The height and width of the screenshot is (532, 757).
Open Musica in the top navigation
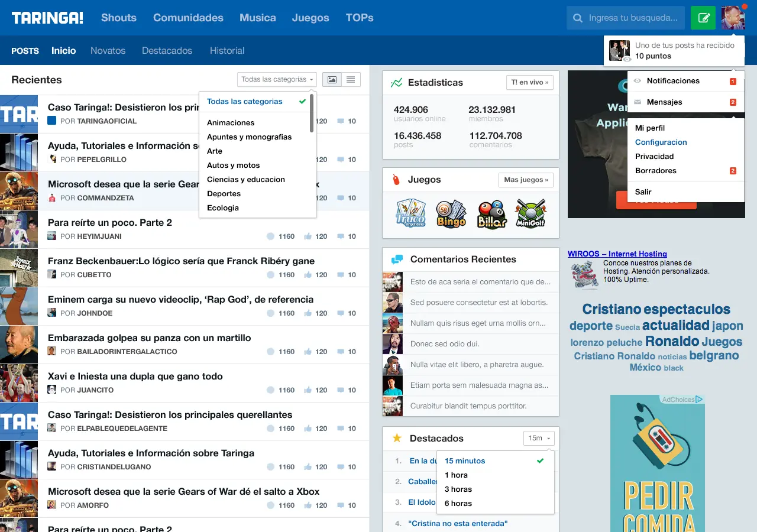pos(258,18)
